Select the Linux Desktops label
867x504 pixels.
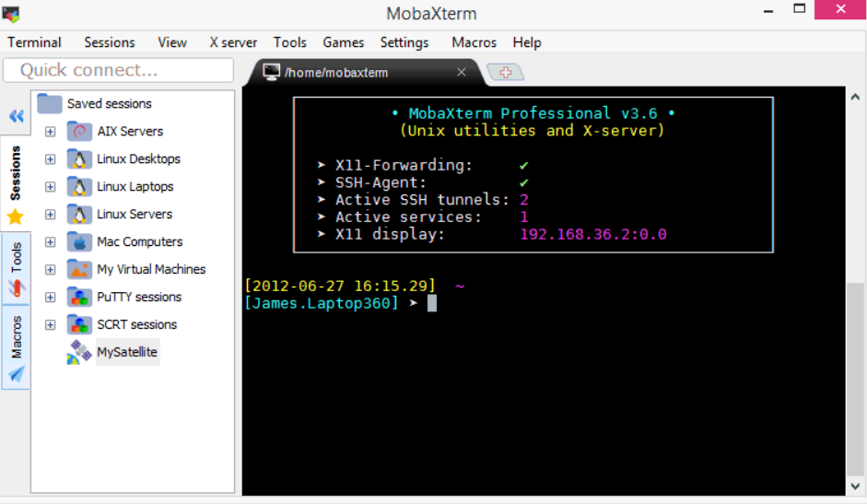[139, 158]
